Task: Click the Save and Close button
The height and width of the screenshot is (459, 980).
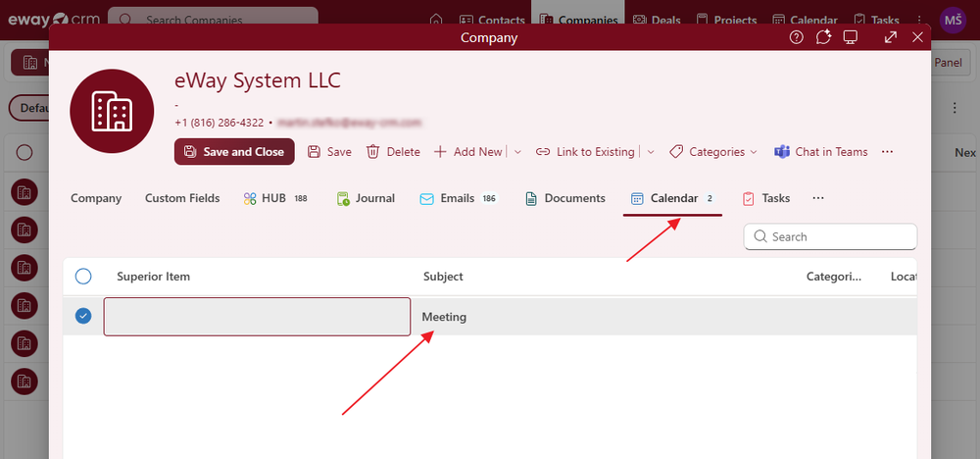Action: click(x=234, y=152)
